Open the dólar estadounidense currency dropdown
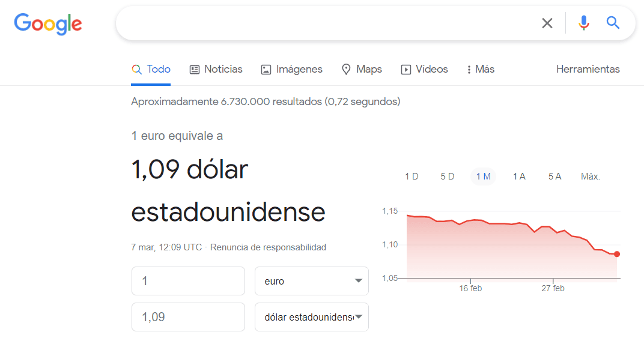Screen dimensions: 644x341 click(x=312, y=317)
